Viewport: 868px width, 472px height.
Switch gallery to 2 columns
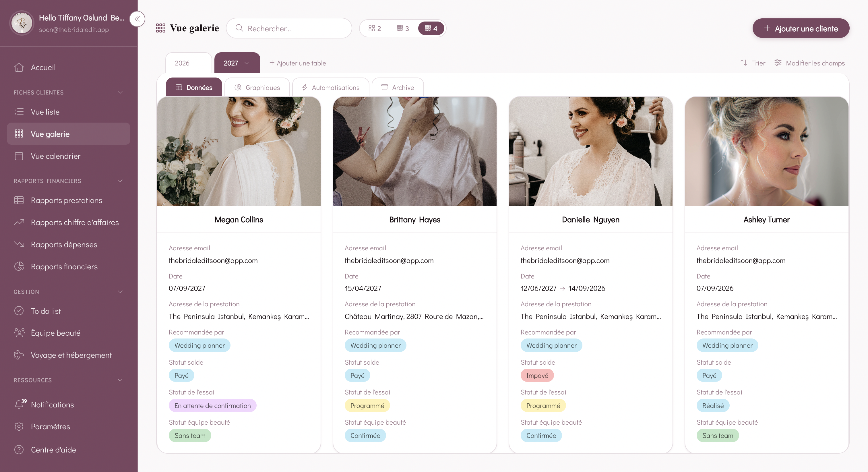click(x=375, y=28)
